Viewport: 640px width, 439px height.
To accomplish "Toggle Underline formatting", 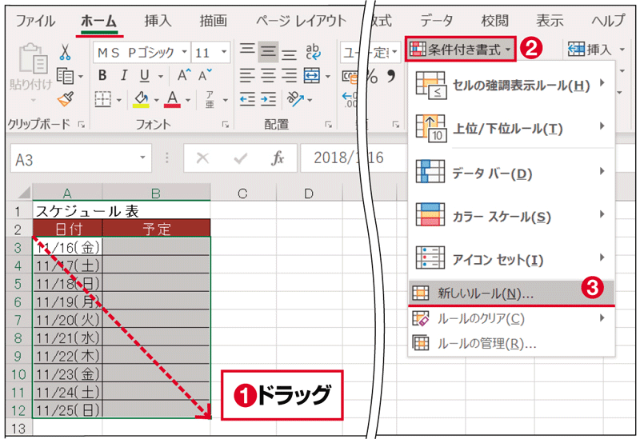I will 146,75.
